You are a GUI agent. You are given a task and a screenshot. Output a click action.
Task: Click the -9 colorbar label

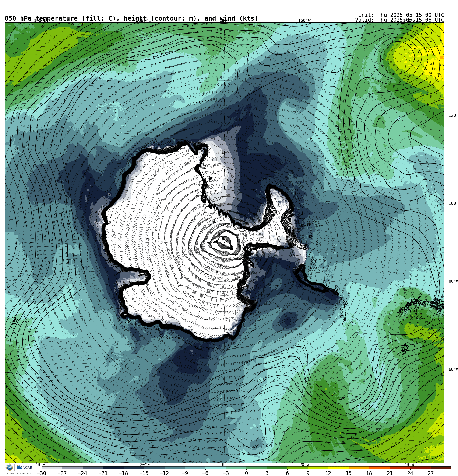point(185,473)
